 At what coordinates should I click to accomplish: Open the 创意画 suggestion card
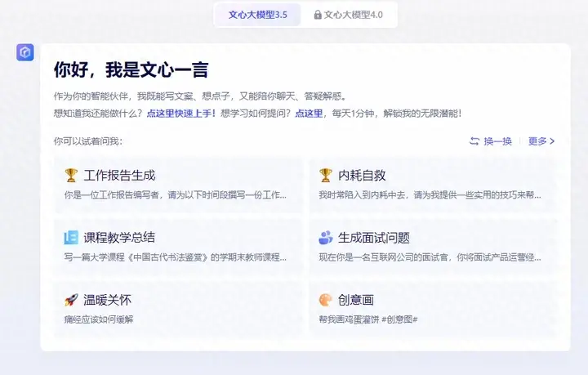point(433,309)
